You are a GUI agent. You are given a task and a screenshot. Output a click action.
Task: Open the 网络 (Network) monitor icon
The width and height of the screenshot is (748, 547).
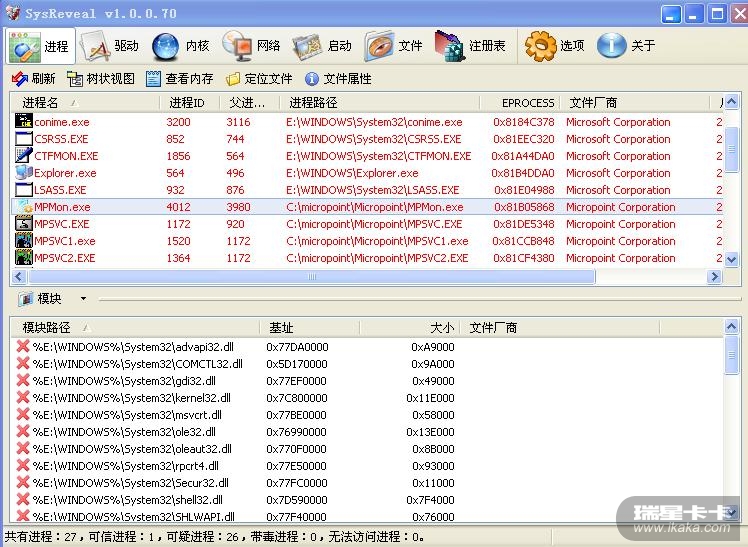point(238,46)
